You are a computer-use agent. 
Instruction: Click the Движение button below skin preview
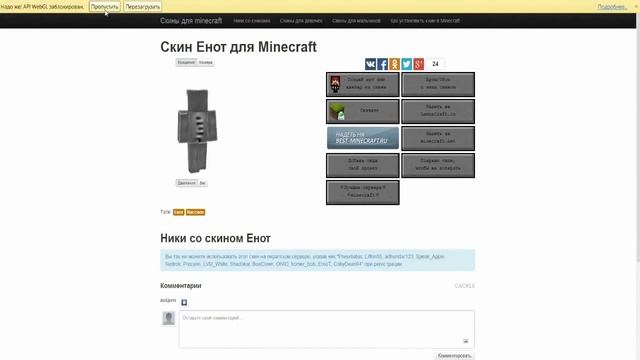coord(187,183)
